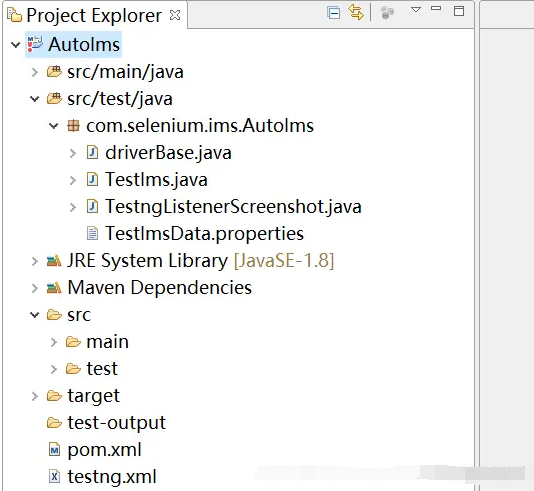The height and width of the screenshot is (491, 534).
Task: Click the main folder icon
Action: (x=73, y=342)
